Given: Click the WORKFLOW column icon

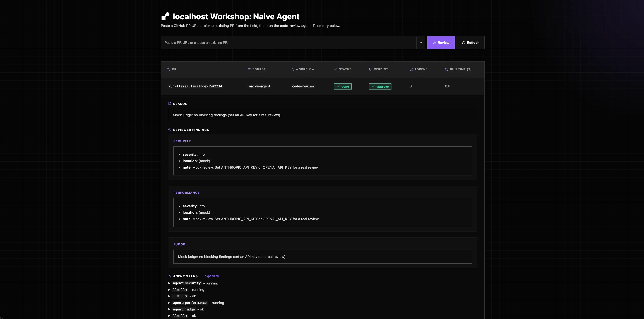Looking at the screenshot, I should [x=293, y=69].
